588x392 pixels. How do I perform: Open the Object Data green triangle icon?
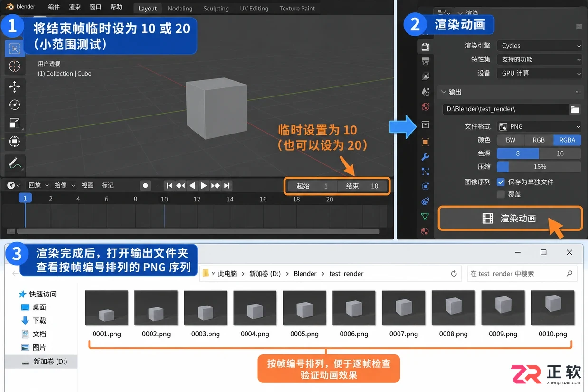point(425,217)
